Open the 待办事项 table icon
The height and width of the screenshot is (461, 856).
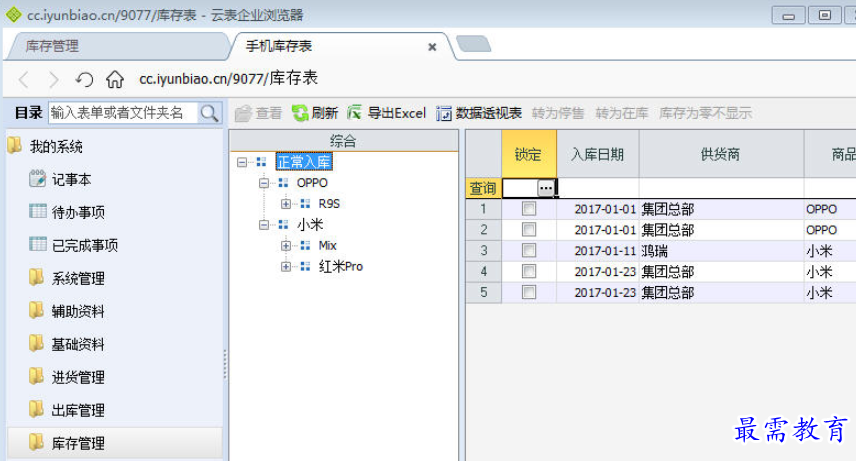(x=38, y=211)
